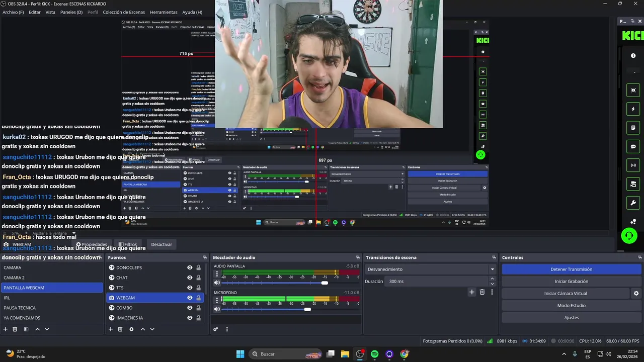Enable Modo Estudio

[x=571, y=306]
